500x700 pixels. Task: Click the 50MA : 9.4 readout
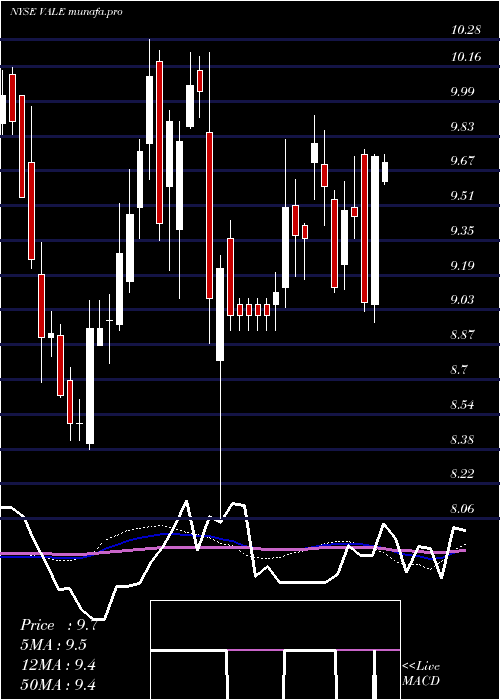pos(58,685)
